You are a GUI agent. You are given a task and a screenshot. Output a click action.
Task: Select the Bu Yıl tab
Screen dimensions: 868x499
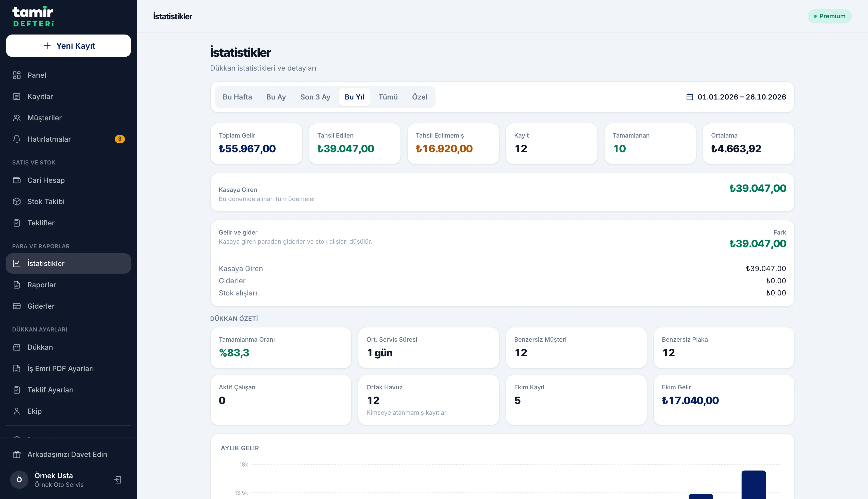(x=354, y=97)
